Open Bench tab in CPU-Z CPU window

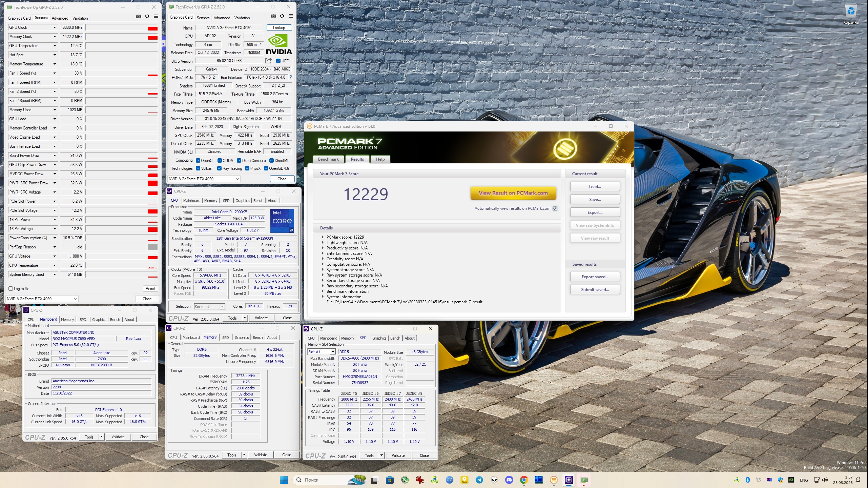[258, 201]
